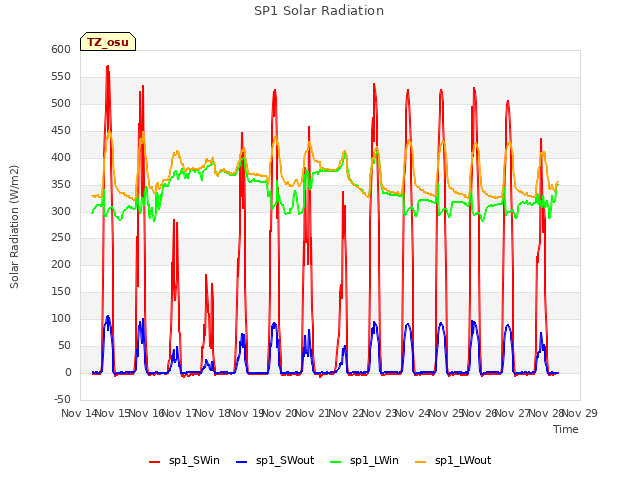
Task: Click the red sp1_SWin legend swatch
Action: (155, 462)
